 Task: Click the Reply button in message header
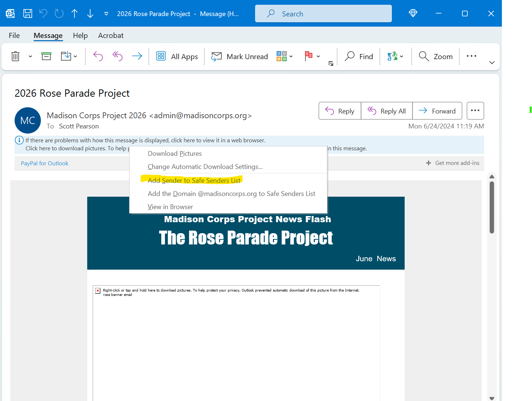click(340, 111)
